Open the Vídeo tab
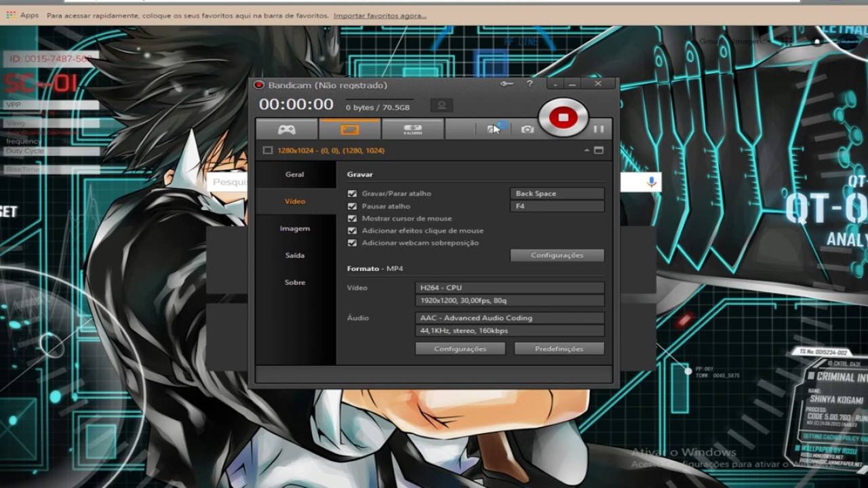This screenshot has width=868, height=488. pyautogui.click(x=295, y=201)
